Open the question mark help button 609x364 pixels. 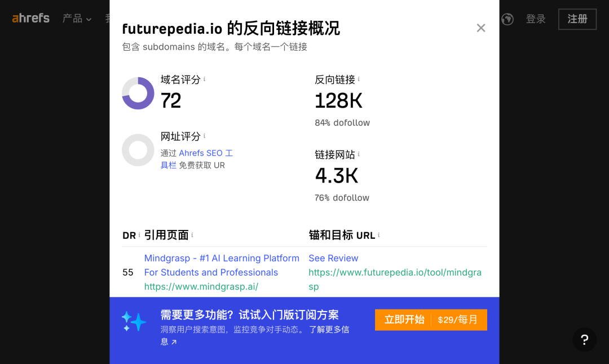pyautogui.click(x=584, y=340)
